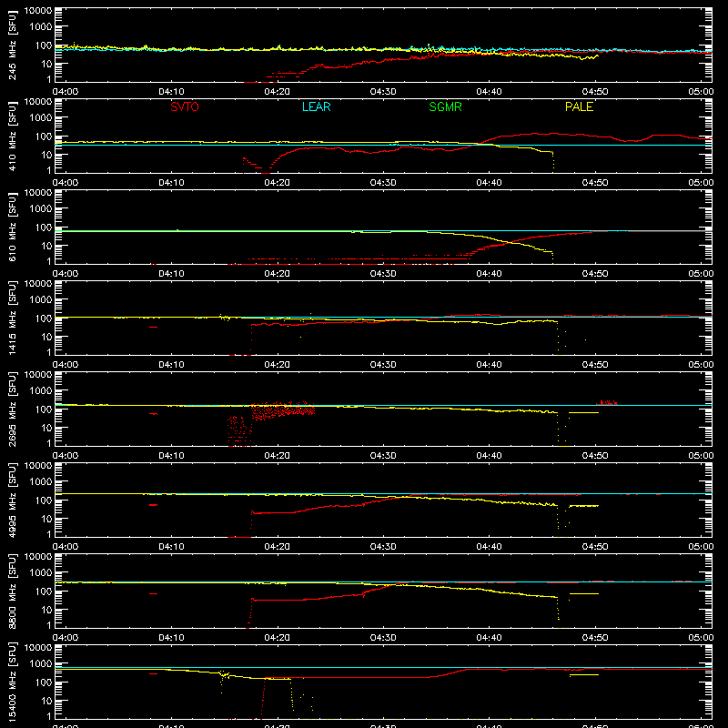Click the 04:40 tick below the 1415 MHz plot

click(489, 365)
